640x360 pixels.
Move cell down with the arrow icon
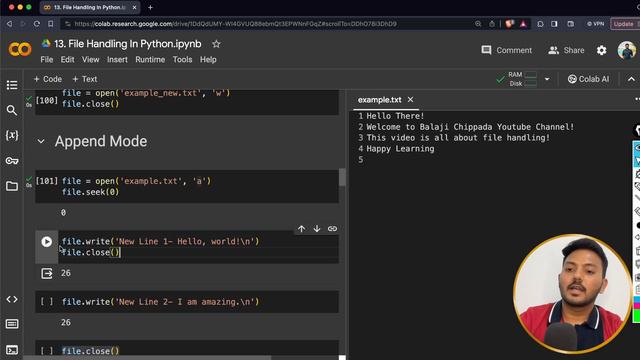[317, 229]
